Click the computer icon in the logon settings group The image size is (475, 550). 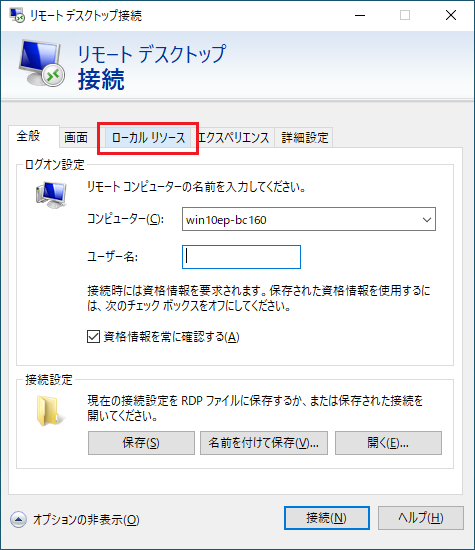coord(51,195)
